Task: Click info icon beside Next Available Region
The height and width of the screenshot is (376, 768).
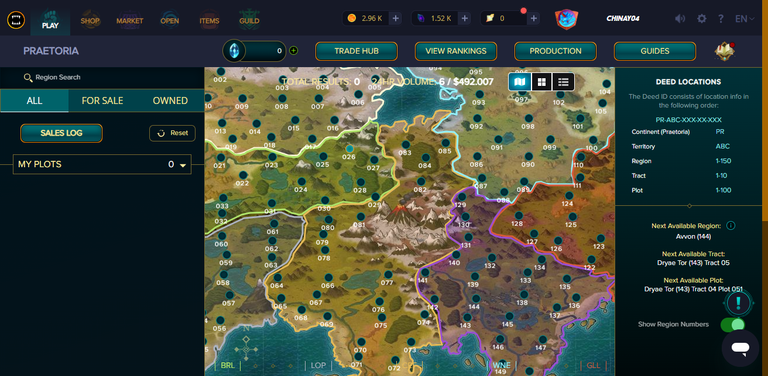Action: click(x=731, y=226)
